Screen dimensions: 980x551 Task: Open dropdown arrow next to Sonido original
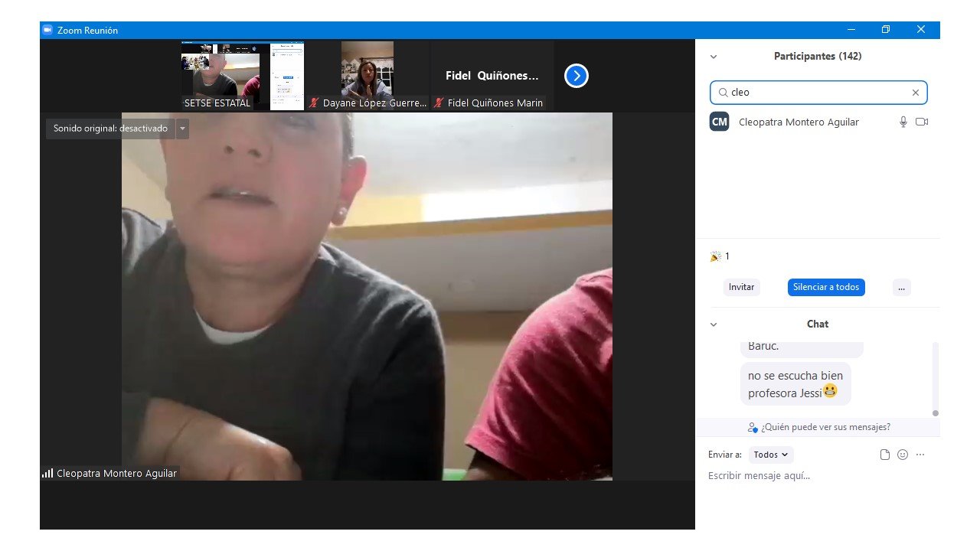click(x=182, y=129)
